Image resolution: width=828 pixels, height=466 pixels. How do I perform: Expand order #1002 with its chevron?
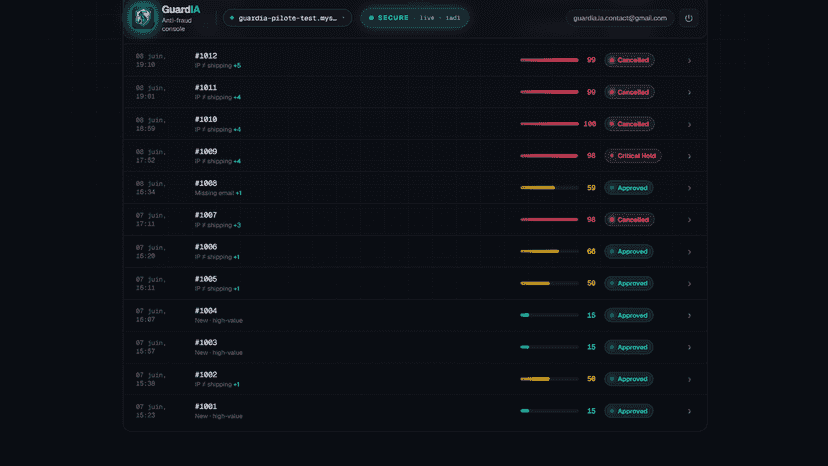point(689,379)
